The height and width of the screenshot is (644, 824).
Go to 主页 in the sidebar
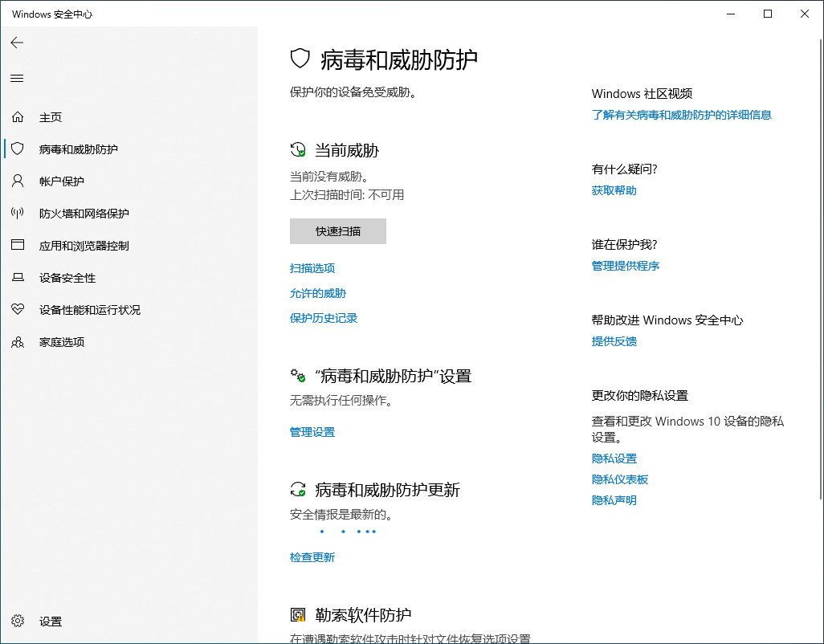click(51, 117)
